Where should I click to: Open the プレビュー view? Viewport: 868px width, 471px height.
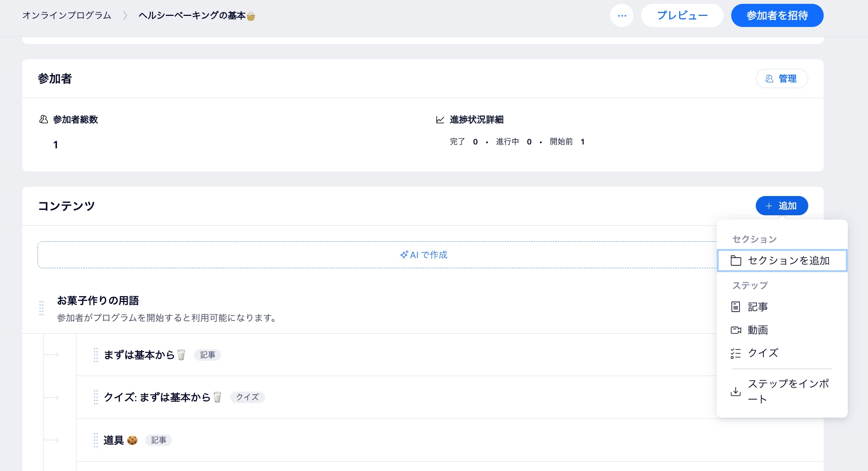[682, 15]
